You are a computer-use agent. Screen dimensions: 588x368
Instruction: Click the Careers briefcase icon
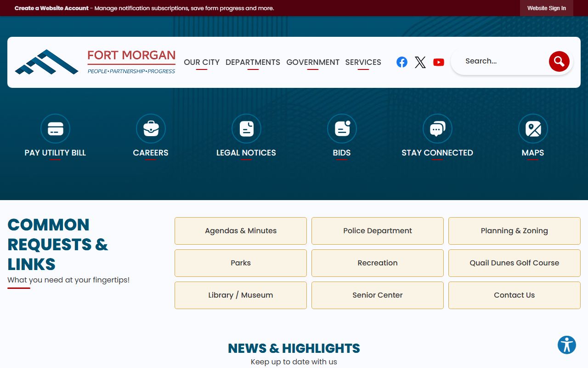coord(151,129)
